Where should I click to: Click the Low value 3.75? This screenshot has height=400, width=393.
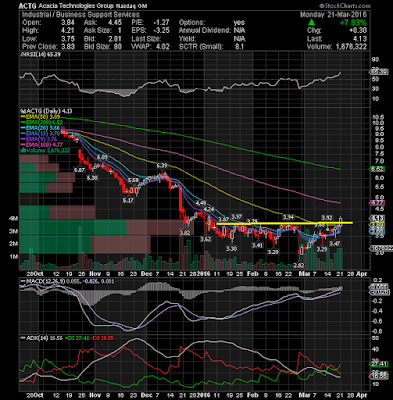[68, 39]
